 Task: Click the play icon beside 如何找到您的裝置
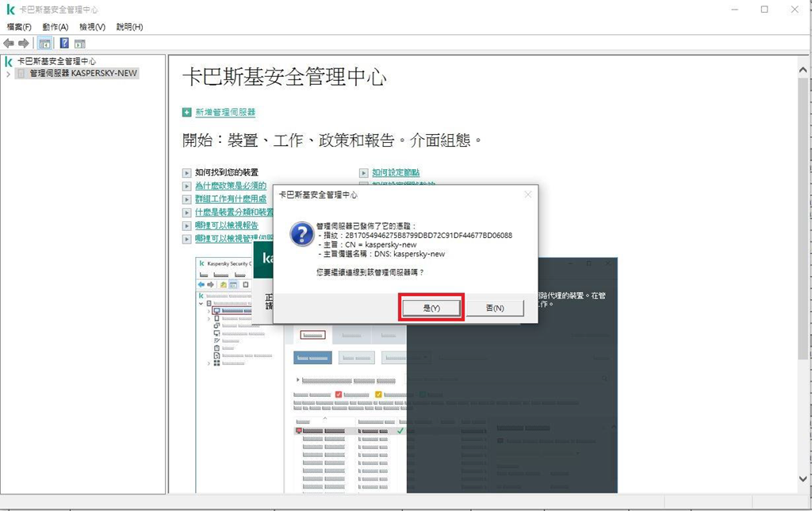point(187,172)
